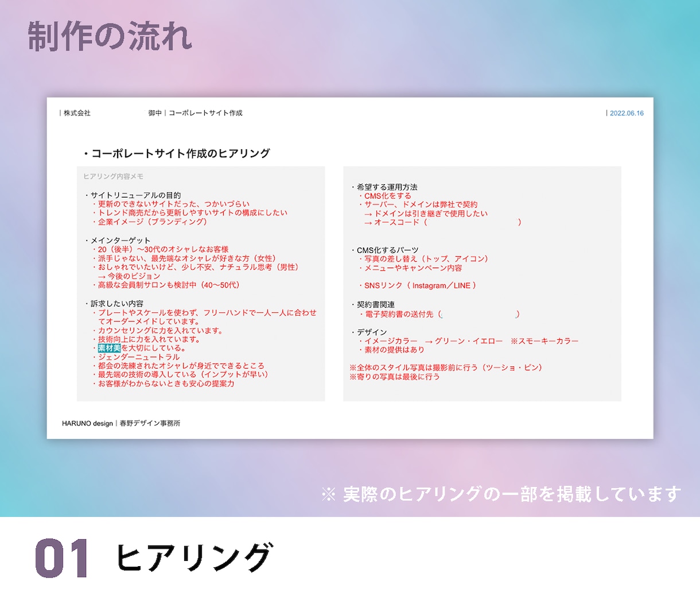The height and width of the screenshot is (600, 700).
Task: Click the 'サイトリニューアルの目的' heading
Action: pos(135,195)
